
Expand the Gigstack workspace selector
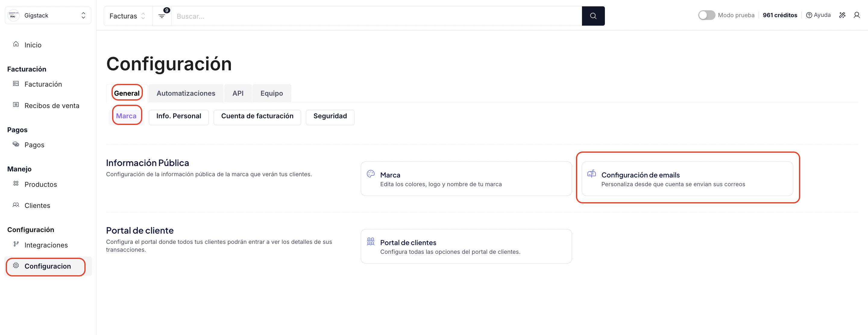48,15
